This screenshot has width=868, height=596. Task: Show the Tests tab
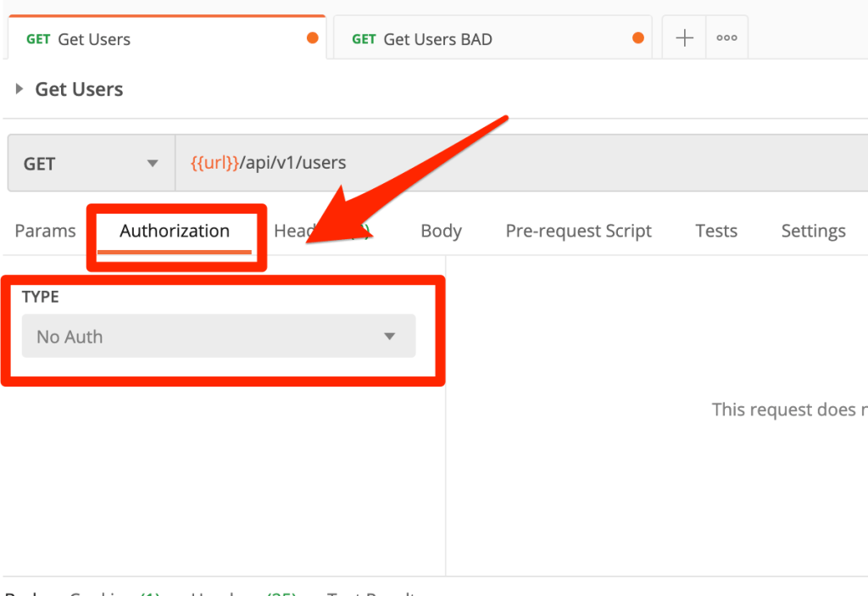(716, 231)
